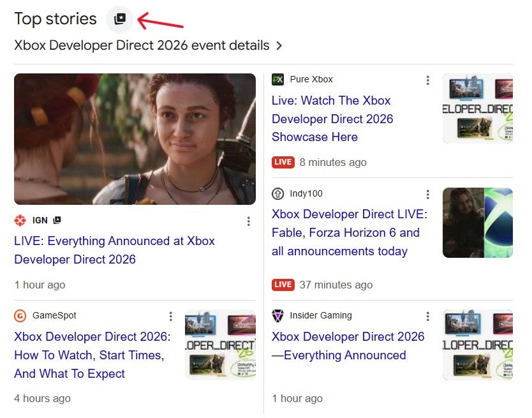Click the Pure Xbox story thumbnail
Image resolution: width=532 pixels, height=418 pixels.
point(477,108)
